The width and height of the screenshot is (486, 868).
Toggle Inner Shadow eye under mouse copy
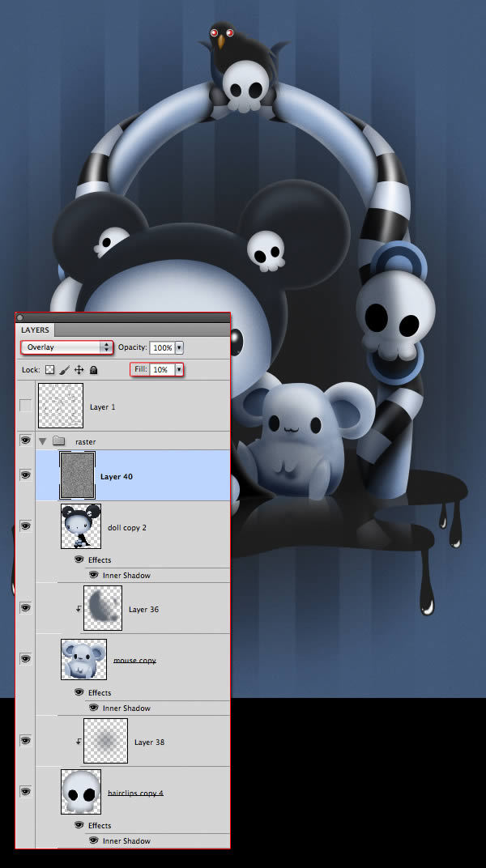[93, 708]
